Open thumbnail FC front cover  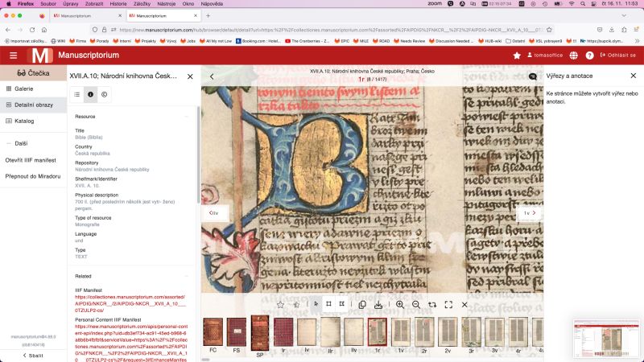click(x=213, y=331)
